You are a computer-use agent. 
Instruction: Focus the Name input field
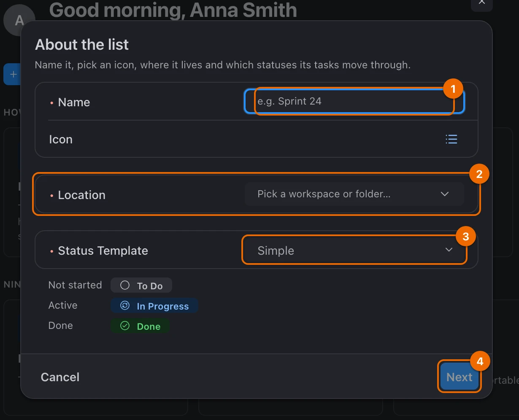tap(354, 102)
